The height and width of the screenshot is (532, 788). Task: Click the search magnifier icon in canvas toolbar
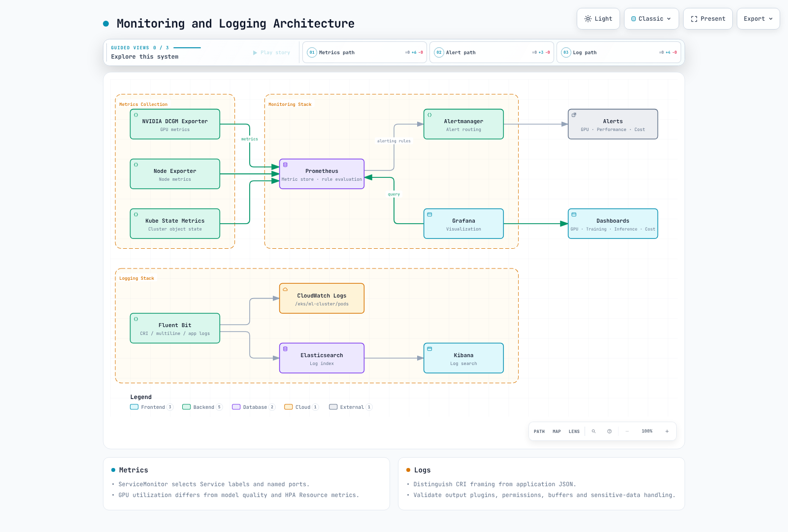tap(593, 431)
